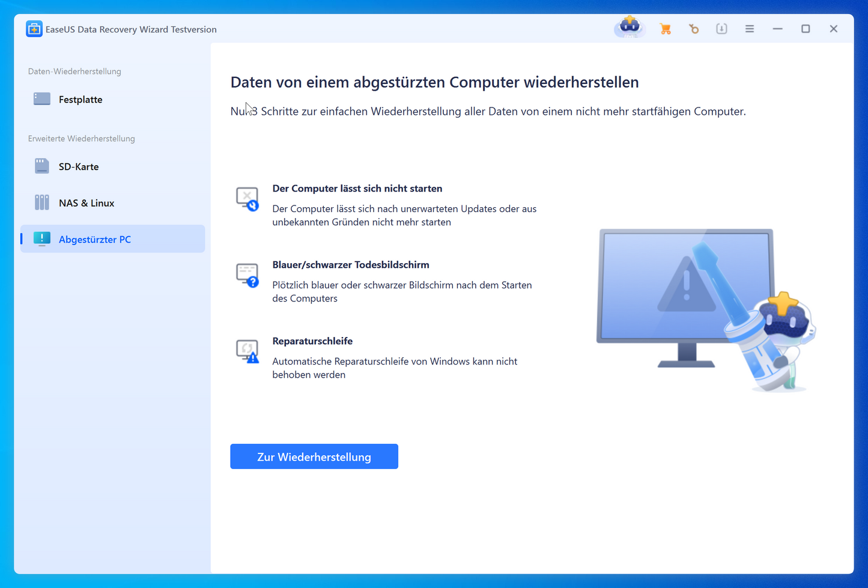Click the Blauer/schwarzer Todesbildschirm heading
Image resolution: width=868 pixels, height=588 pixels.
coord(350,265)
